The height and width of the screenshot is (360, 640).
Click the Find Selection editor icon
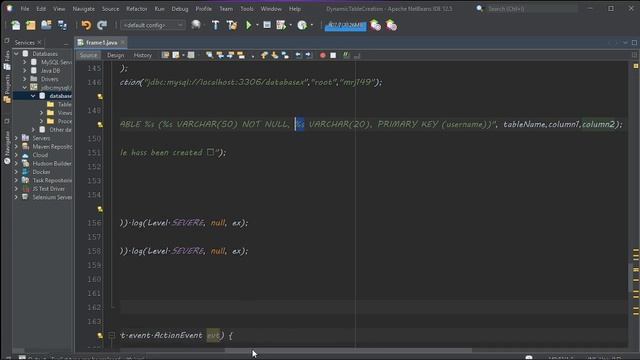209,56
